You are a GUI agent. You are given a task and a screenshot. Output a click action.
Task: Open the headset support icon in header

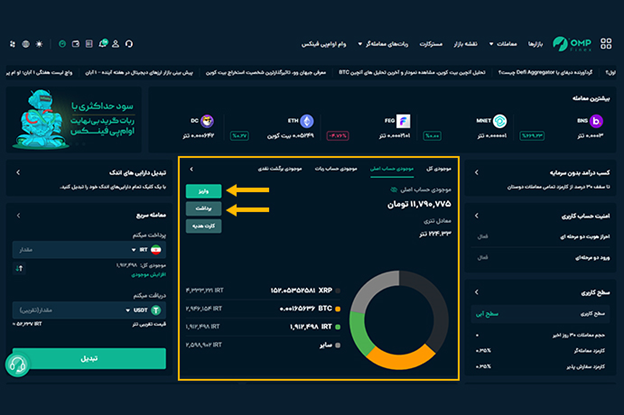[129, 44]
